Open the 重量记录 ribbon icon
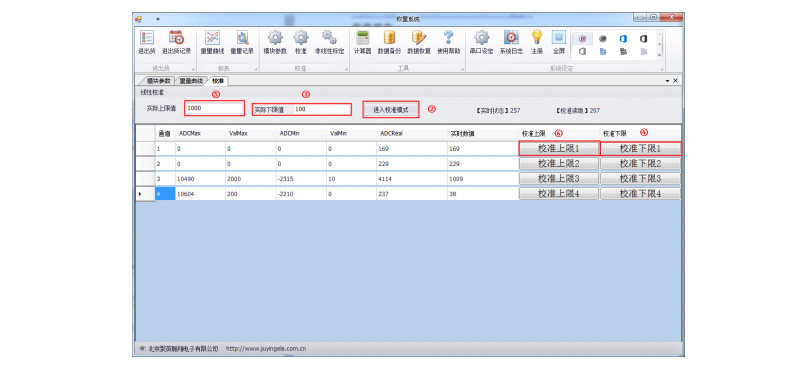 (242, 42)
